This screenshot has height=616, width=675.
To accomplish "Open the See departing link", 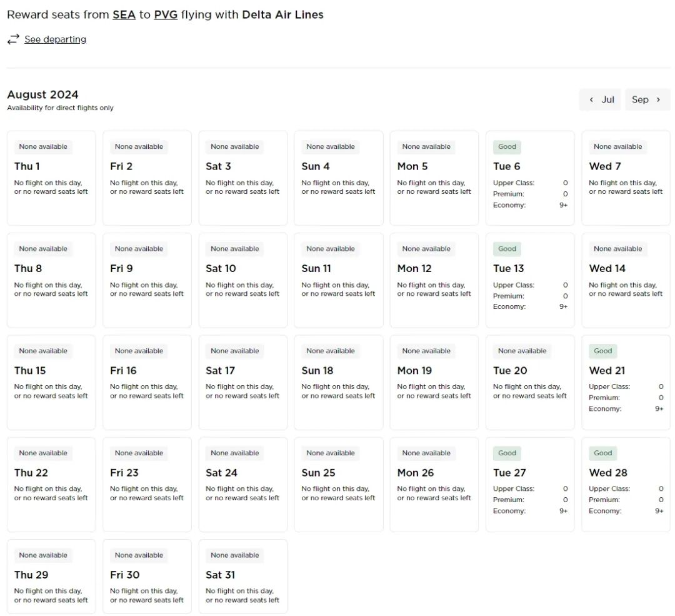I will [55, 39].
